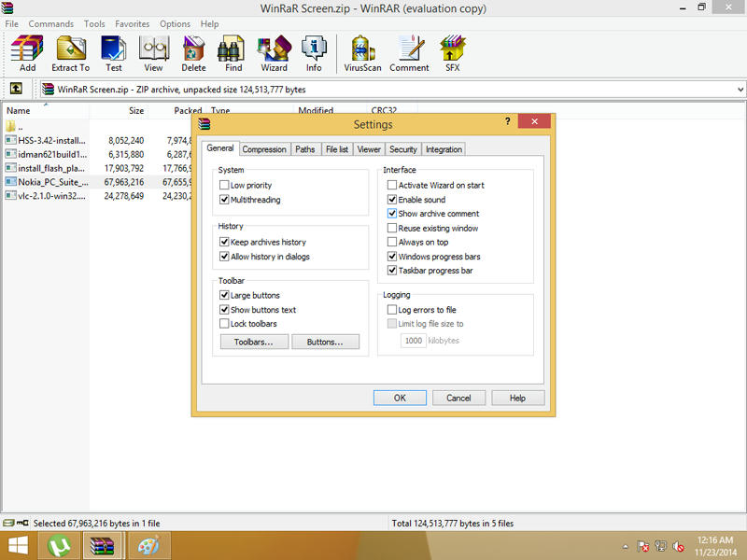Open the Buttons... button
Image resolution: width=747 pixels, height=560 pixels.
(x=325, y=342)
